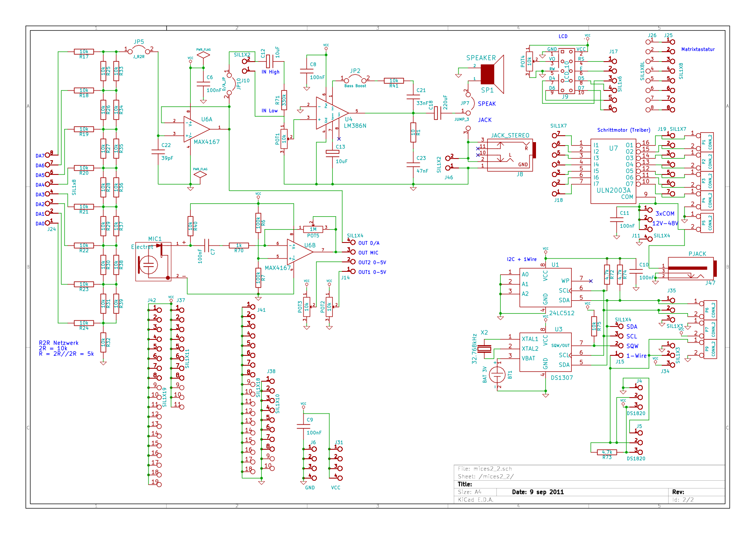
Task: Select the POT4 10k LCD potentiometer
Action: pos(530,62)
